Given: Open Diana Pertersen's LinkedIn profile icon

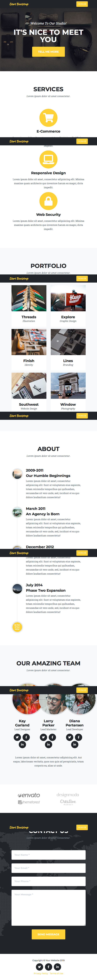Looking at the screenshot, I should click(x=74, y=745).
